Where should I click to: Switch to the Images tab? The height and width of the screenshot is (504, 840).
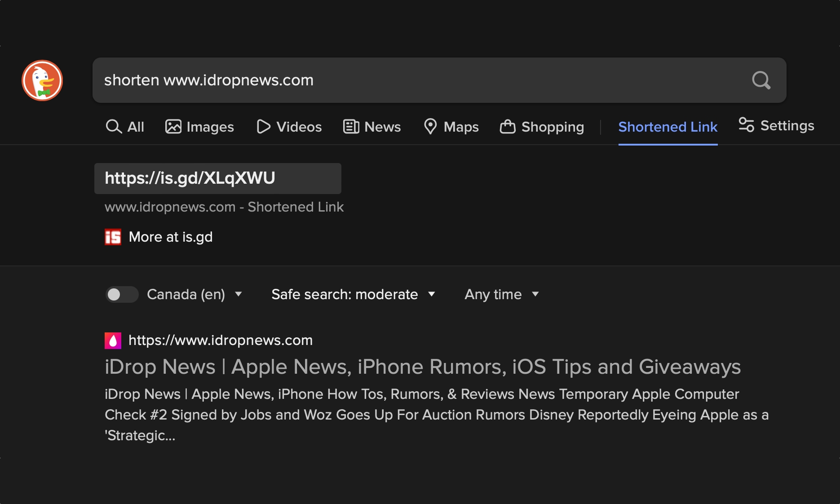coord(199,127)
